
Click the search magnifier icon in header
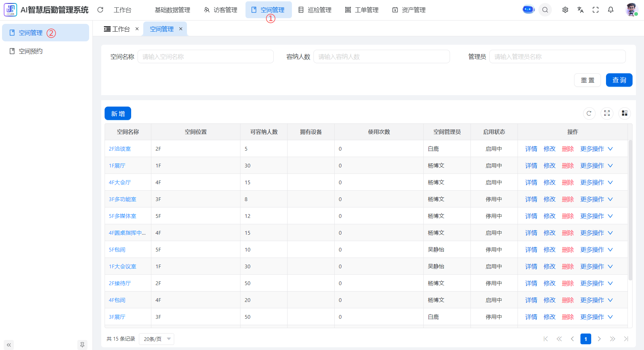[545, 10]
